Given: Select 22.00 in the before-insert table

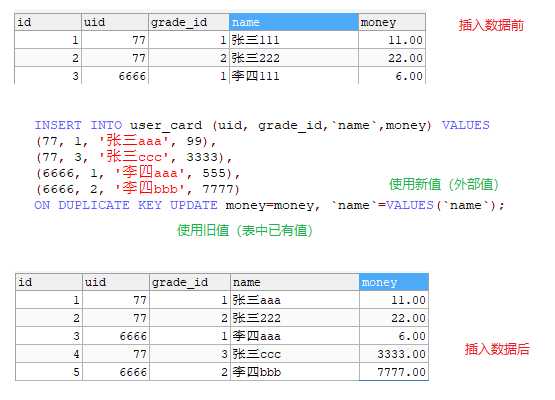Looking at the screenshot, I should click(x=391, y=58).
